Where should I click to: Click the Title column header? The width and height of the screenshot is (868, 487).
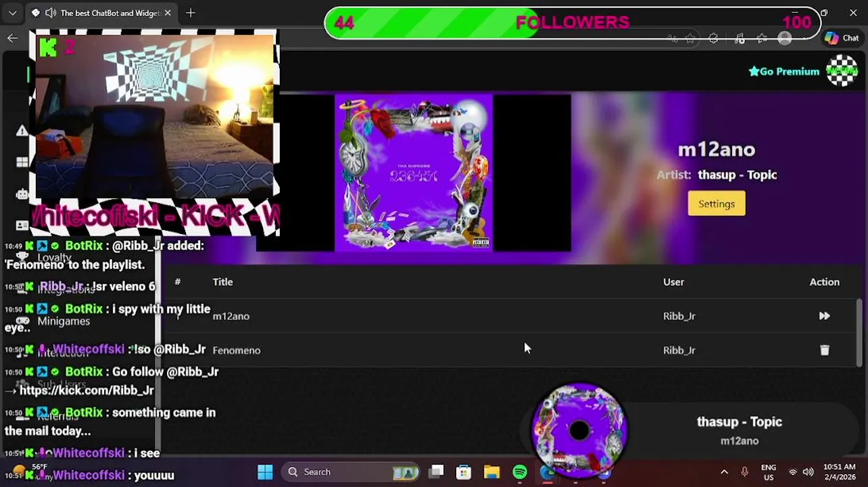(222, 282)
